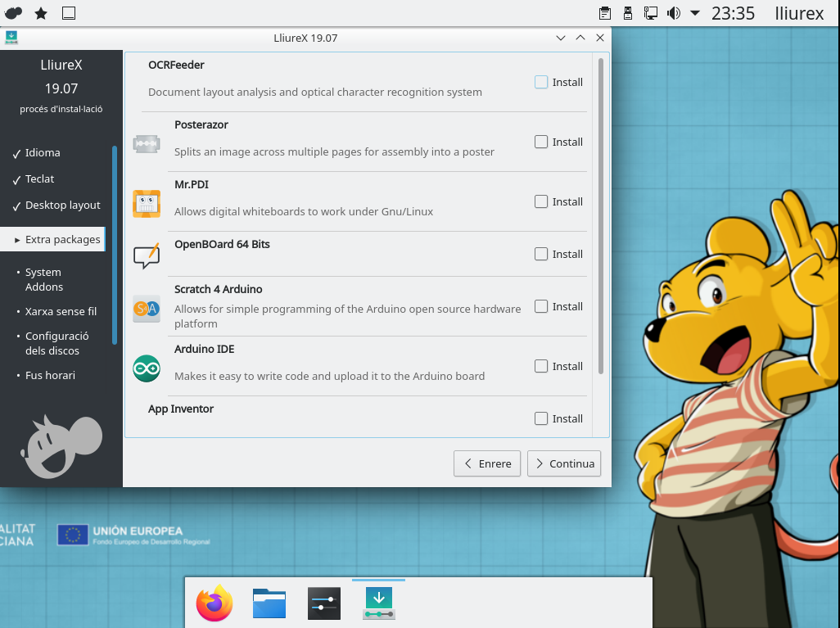This screenshot has height=628, width=840.
Task: Open the lliurex user menu in panel
Action: click(x=799, y=13)
